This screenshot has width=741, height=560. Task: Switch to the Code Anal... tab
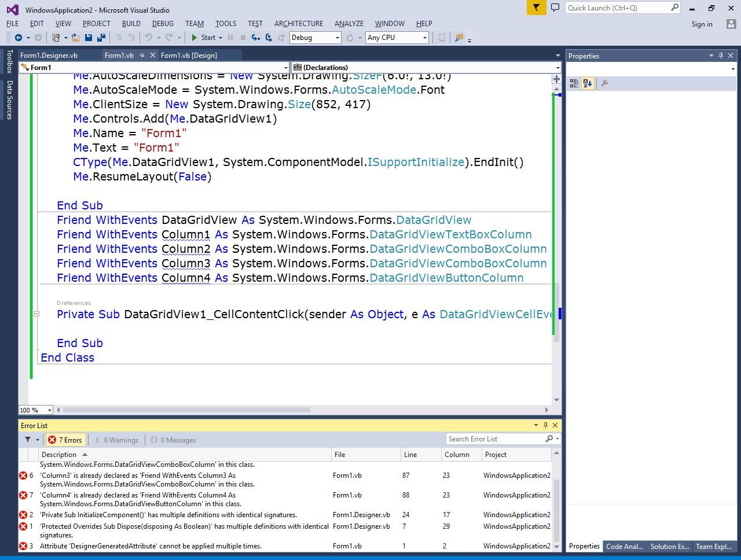tap(625, 546)
